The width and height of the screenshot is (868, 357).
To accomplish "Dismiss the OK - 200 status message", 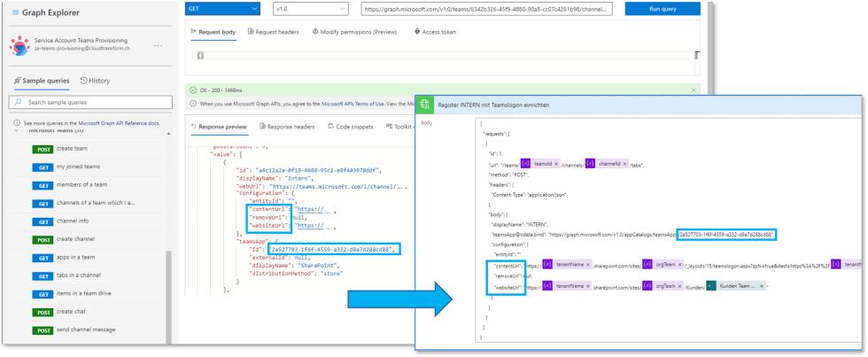I will 694,89.
